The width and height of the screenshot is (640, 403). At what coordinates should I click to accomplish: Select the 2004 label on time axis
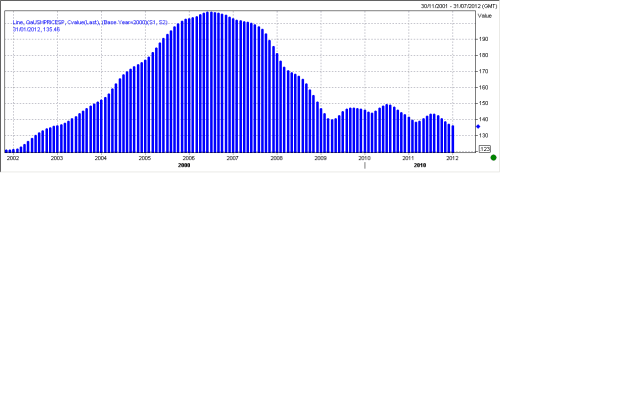coord(101,158)
